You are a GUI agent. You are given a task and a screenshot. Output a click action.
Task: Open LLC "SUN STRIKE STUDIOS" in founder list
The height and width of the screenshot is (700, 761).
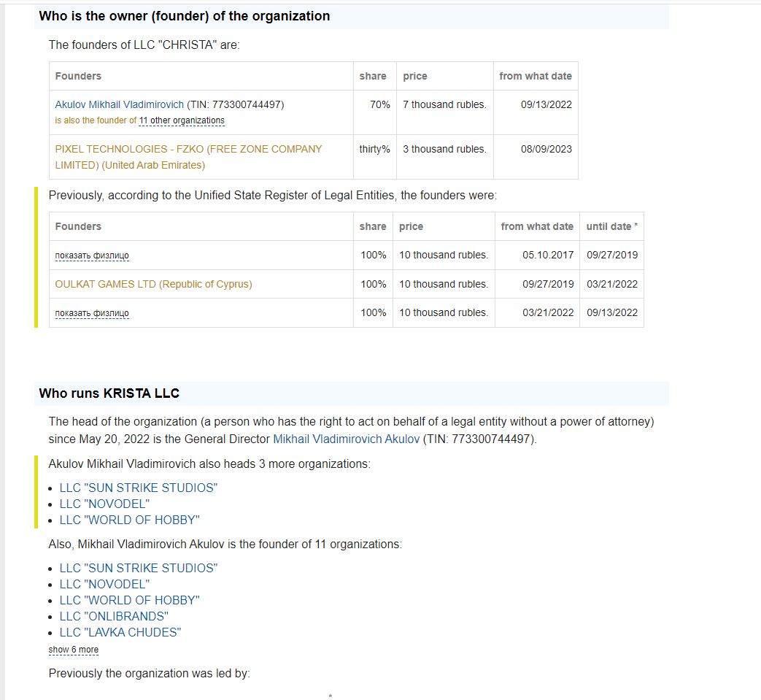click(139, 568)
